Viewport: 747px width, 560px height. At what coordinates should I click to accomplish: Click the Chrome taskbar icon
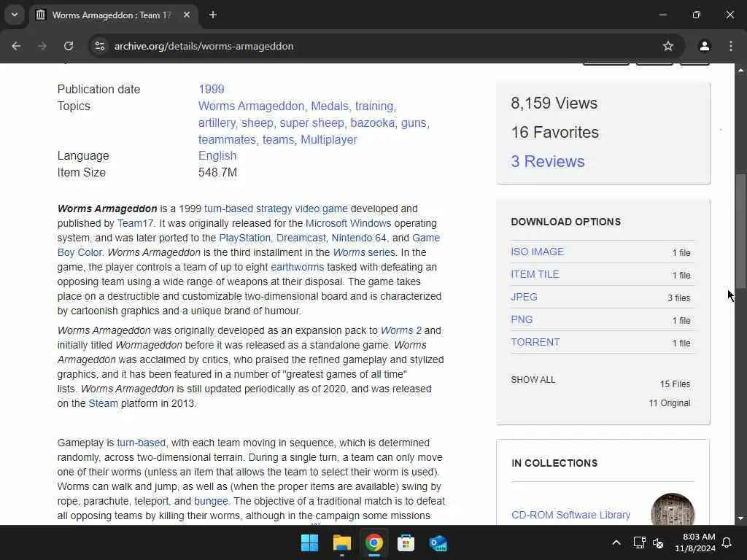click(374, 542)
